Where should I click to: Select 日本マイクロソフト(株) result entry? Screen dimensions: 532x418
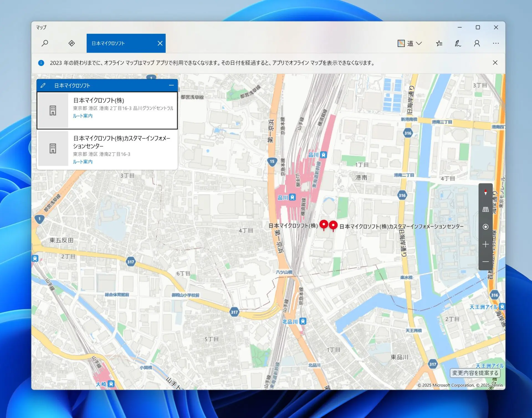[107, 110]
